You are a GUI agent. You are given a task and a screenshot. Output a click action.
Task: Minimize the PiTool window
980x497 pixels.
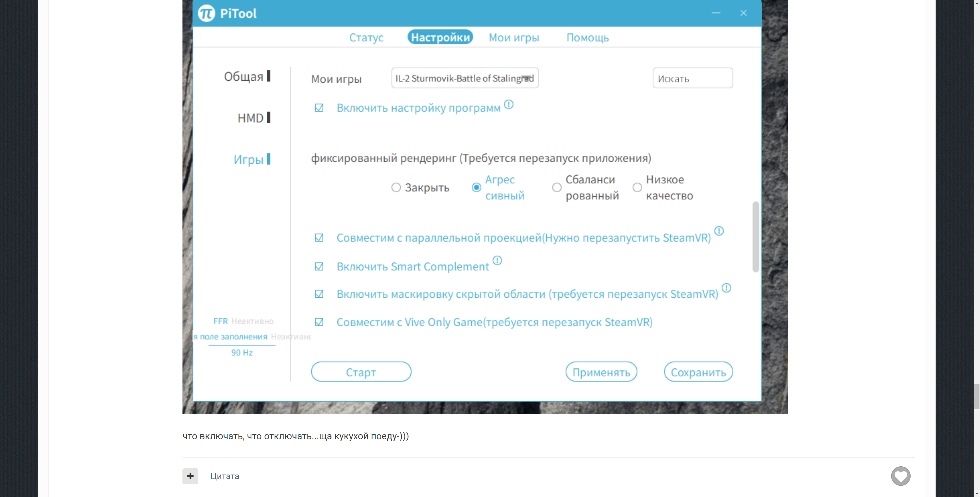pos(716,13)
